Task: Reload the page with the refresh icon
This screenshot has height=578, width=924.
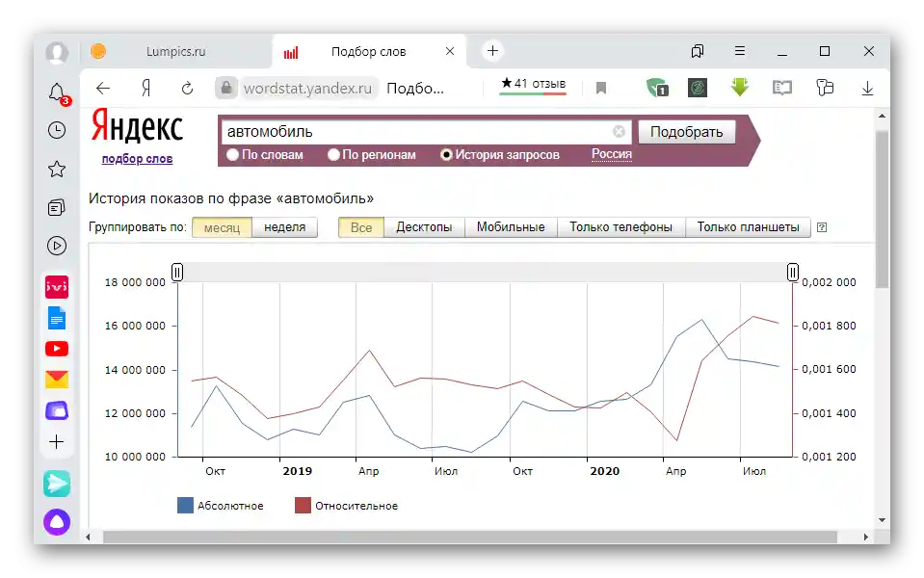Action: 187,89
